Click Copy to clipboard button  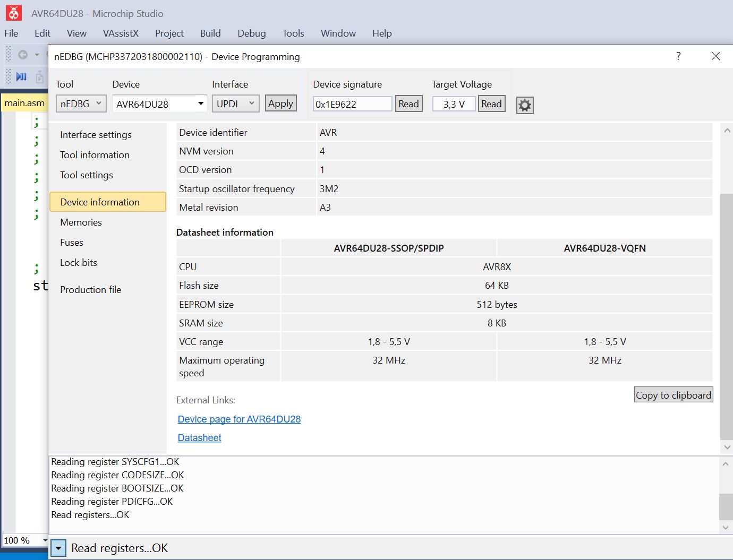[x=674, y=395]
